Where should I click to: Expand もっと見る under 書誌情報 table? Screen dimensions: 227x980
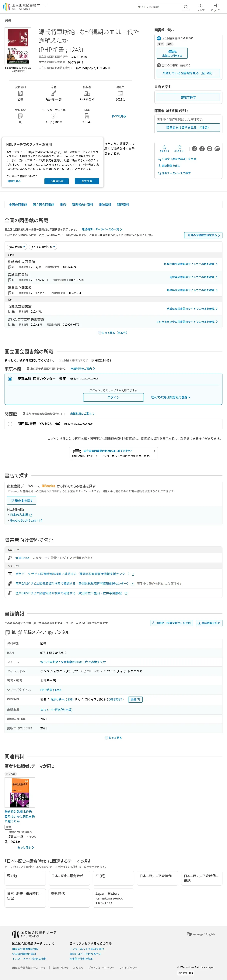(113, 738)
